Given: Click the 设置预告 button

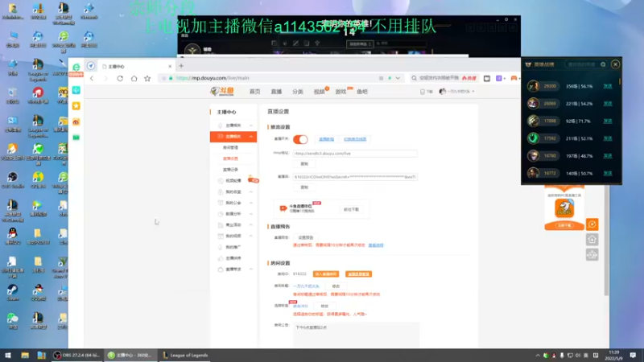Looking at the screenshot, I should click(306, 237).
